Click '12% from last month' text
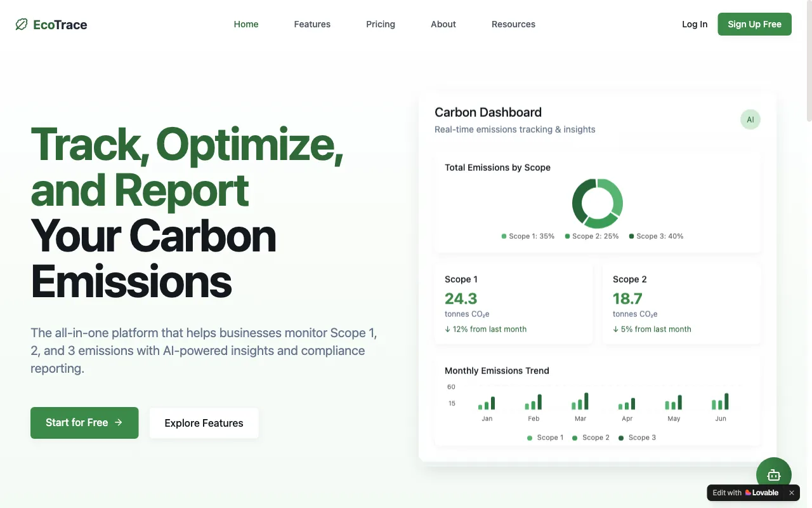This screenshot has width=812, height=508. [x=489, y=329]
